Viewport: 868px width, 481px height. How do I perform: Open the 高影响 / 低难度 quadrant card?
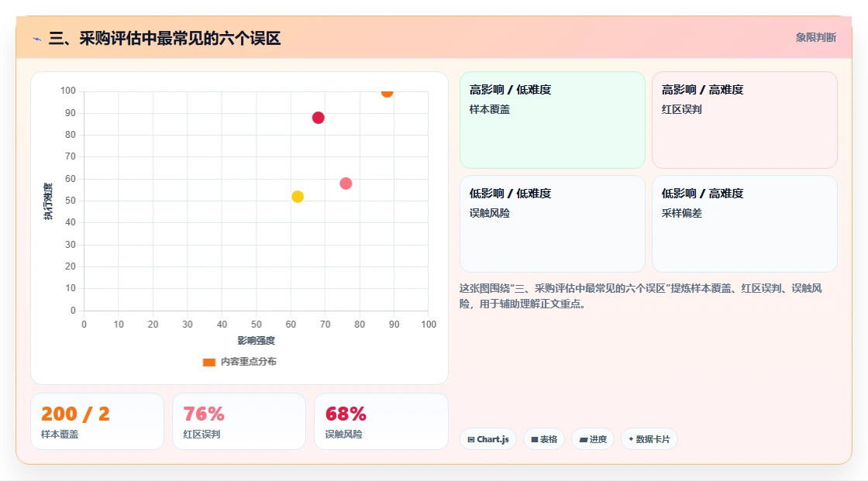click(x=553, y=119)
